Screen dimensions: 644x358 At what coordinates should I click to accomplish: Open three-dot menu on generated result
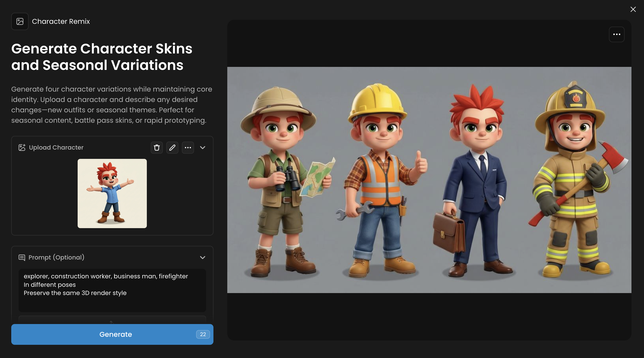[x=617, y=35]
